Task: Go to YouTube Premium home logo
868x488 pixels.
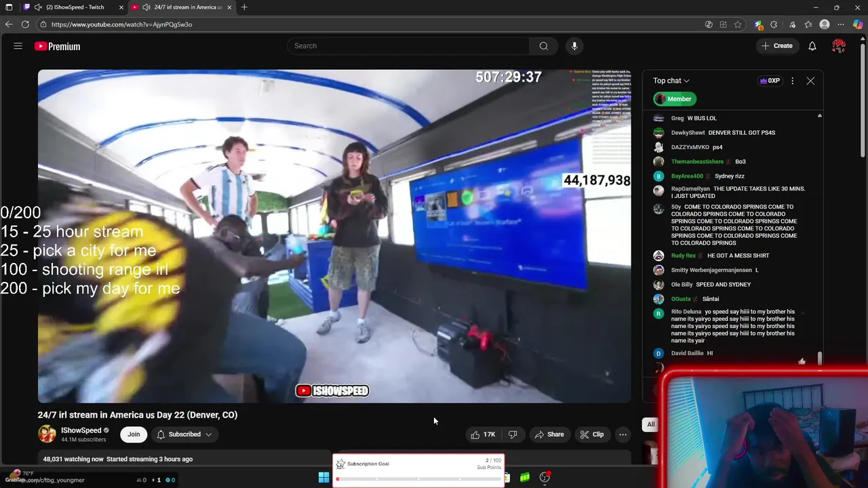Action: tap(57, 46)
